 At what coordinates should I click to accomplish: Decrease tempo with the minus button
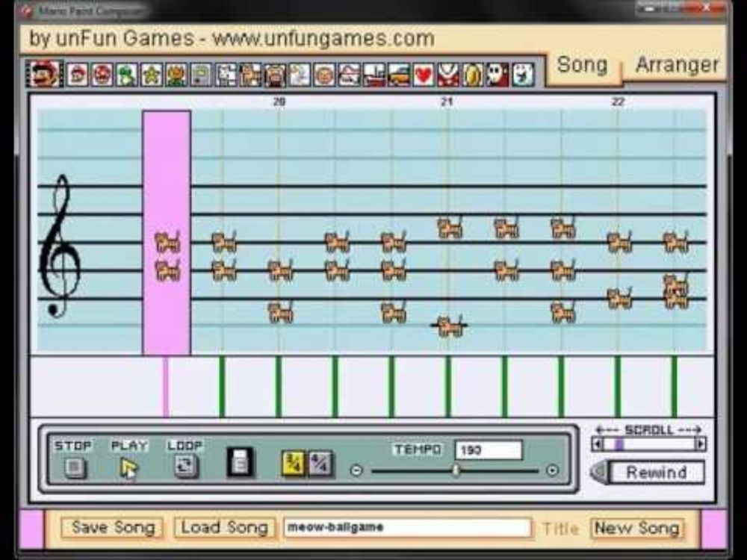point(356,471)
